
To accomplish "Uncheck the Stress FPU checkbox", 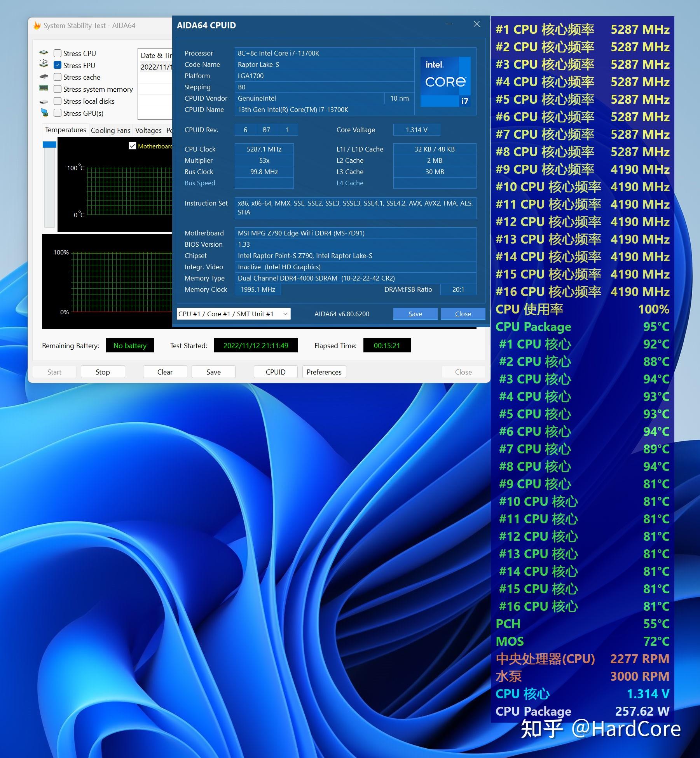I will tap(58, 65).
